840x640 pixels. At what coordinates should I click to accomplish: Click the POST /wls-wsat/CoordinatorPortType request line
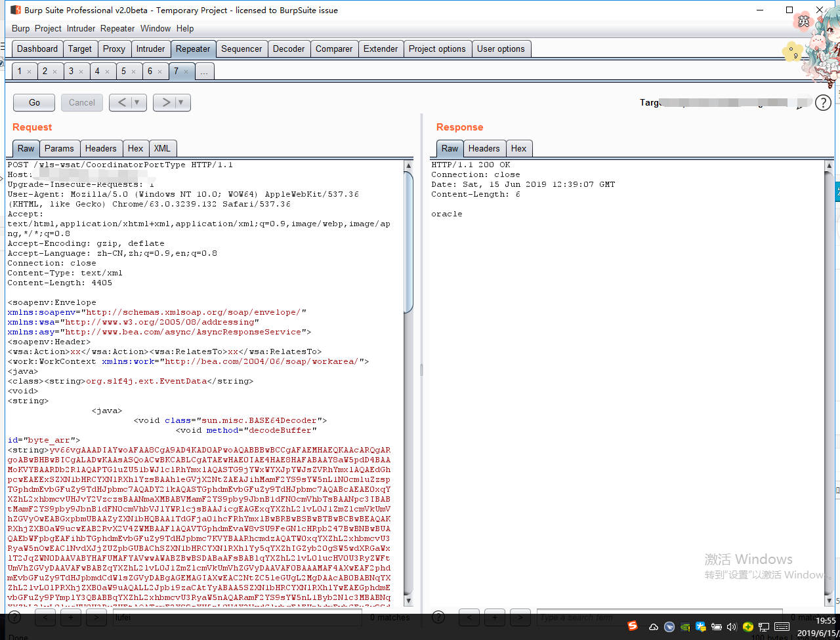click(120, 165)
